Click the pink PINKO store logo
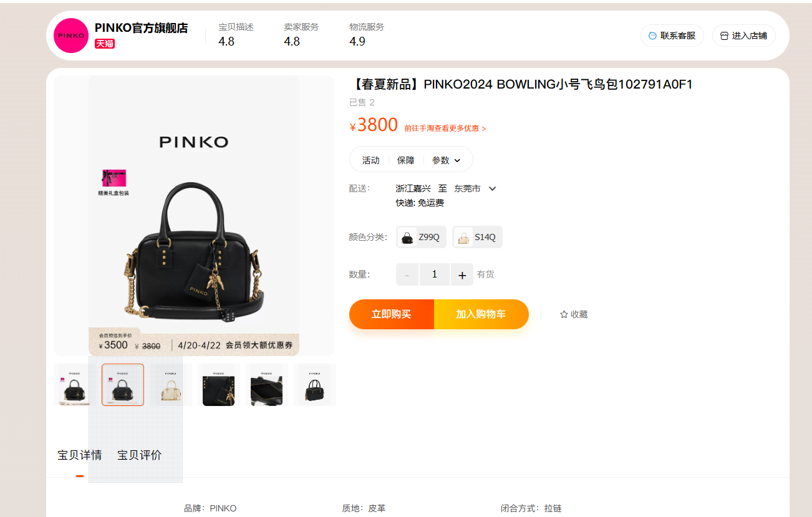The width and height of the screenshot is (812, 517). coord(71,36)
